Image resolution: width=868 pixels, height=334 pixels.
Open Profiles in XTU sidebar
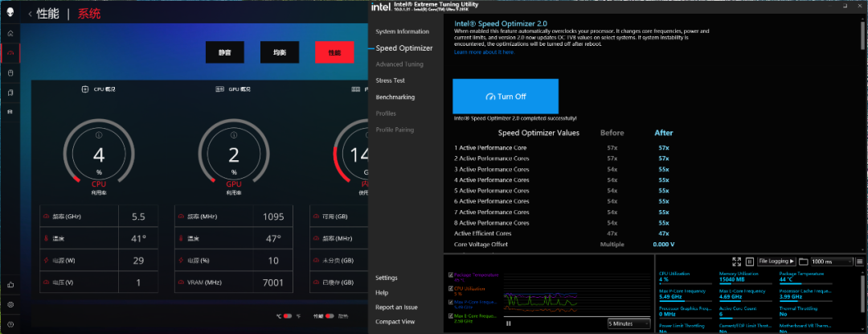[x=386, y=113]
